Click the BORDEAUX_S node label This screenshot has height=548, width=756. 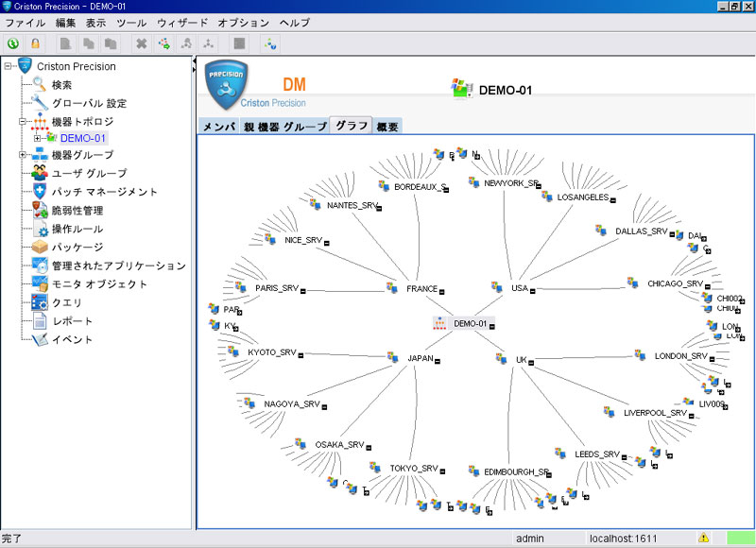tap(421, 187)
